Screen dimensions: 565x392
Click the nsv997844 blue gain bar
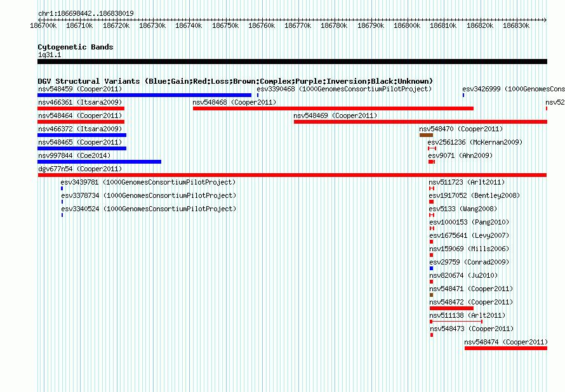pyautogui.click(x=100, y=162)
